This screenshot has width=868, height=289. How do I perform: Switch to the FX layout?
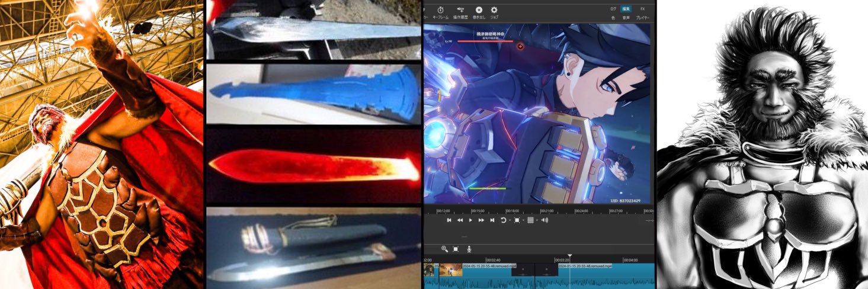(642, 9)
